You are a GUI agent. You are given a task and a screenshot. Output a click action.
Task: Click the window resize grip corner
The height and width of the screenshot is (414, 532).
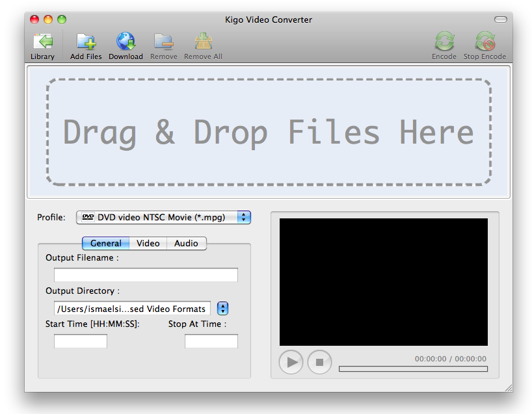(508, 388)
